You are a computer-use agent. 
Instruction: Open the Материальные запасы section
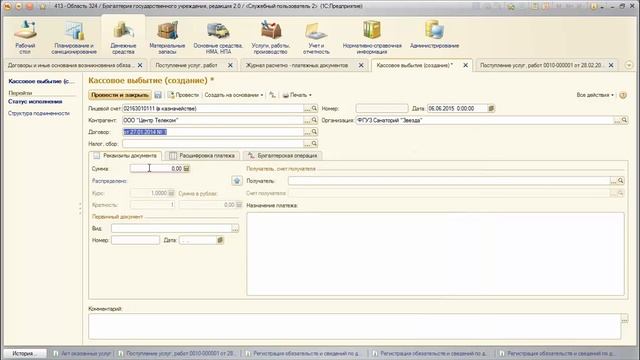167,38
